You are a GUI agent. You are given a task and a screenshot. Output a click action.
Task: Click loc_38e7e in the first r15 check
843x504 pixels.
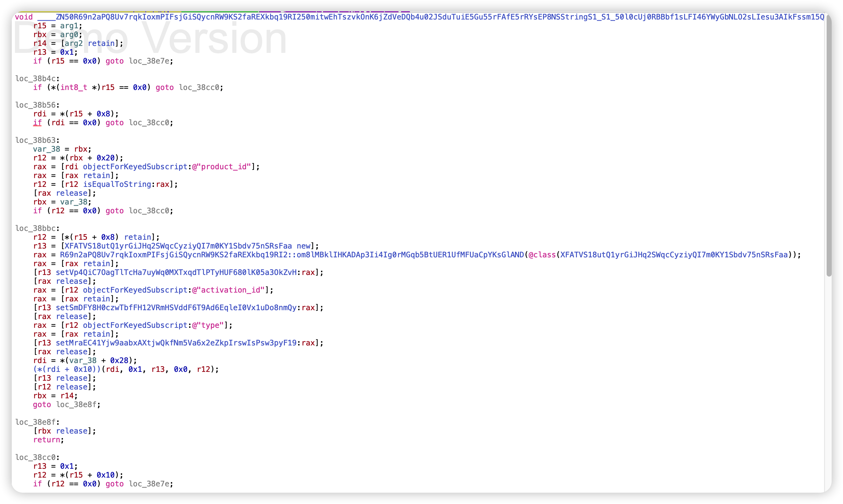(149, 61)
